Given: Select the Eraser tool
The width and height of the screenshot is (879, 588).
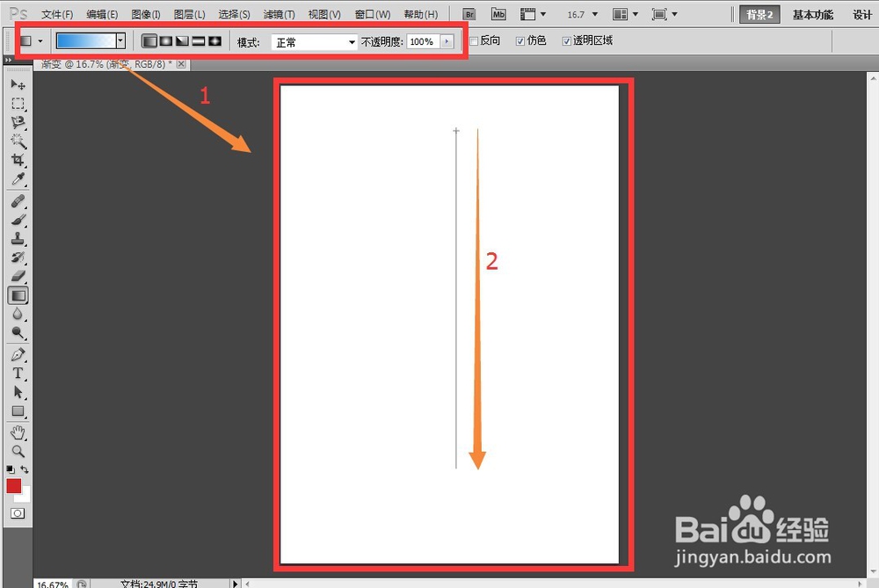Looking at the screenshot, I should [x=18, y=276].
